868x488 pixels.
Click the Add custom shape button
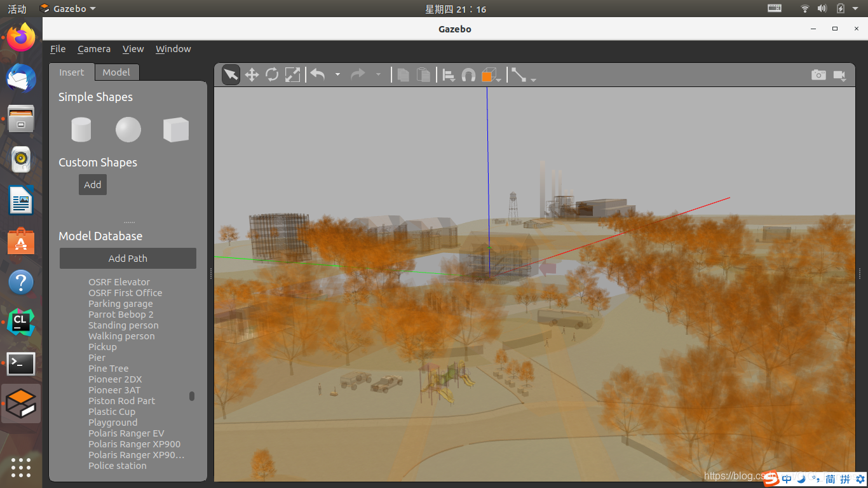tap(93, 185)
